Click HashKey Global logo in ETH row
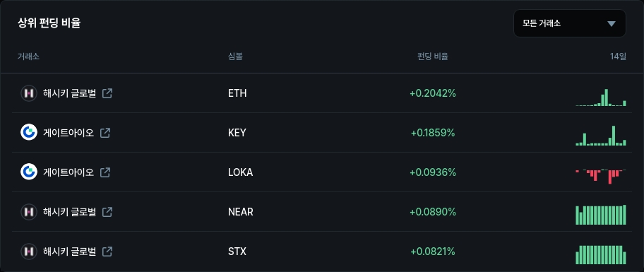 pos(29,93)
